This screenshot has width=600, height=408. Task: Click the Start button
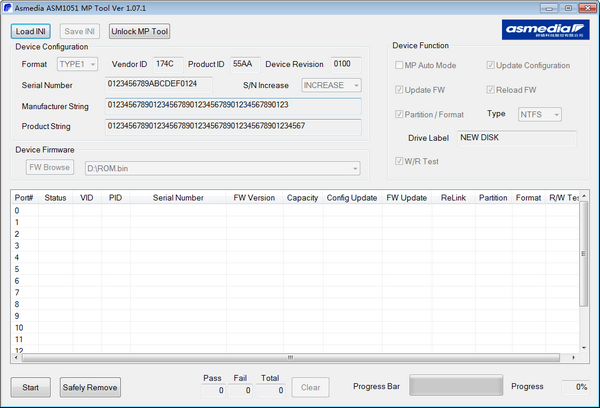click(x=31, y=387)
